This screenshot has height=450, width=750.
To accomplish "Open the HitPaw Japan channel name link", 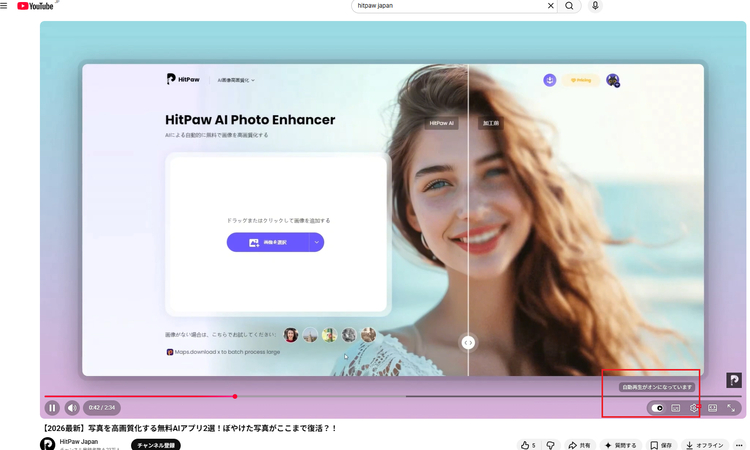I will click(x=79, y=441).
